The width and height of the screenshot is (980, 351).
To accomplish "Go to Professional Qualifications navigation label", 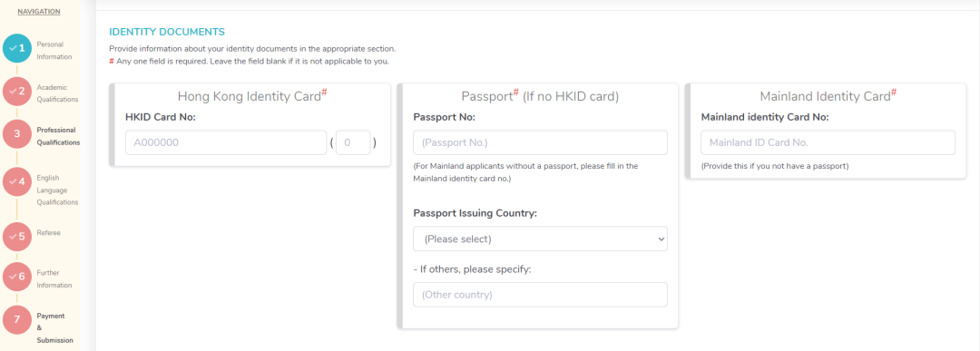I will click(58, 136).
